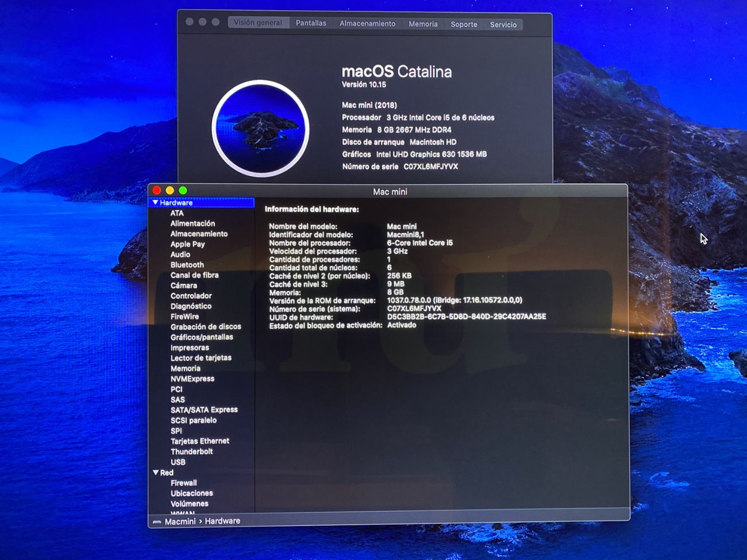Select the Visión general tab
This screenshot has width=747, height=560.
pyautogui.click(x=257, y=23)
